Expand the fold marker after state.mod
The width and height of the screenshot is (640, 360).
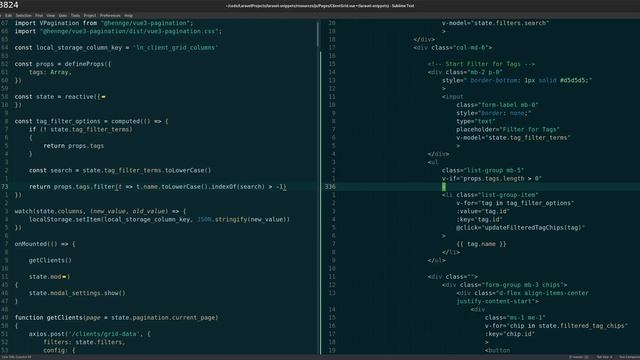pyautogui.click(x=64, y=277)
